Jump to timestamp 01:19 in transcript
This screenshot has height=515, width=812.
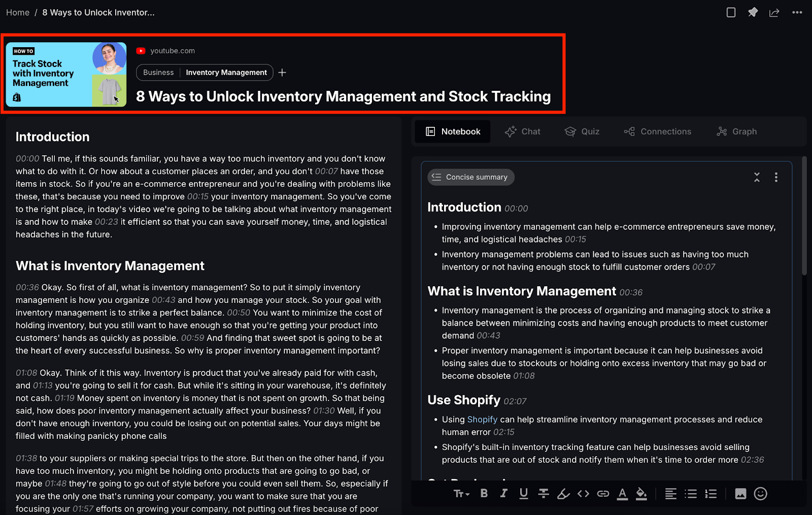tap(64, 398)
